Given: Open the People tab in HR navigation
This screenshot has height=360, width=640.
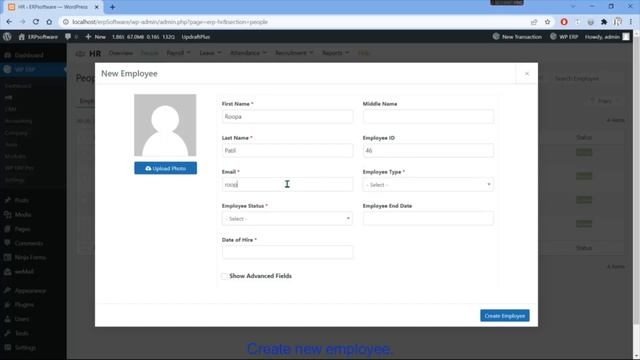Looking at the screenshot, I should pyautogui.click(x=149, y=53).
